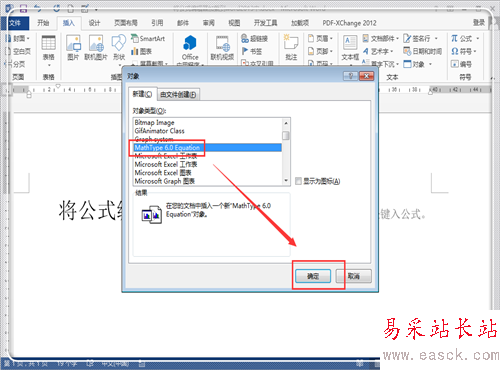Image resolution: width=500 pixels, height=370 pixels.
Task: Open the Drop Cap (首字下沉) dropdown
Action: coord(398,64)
